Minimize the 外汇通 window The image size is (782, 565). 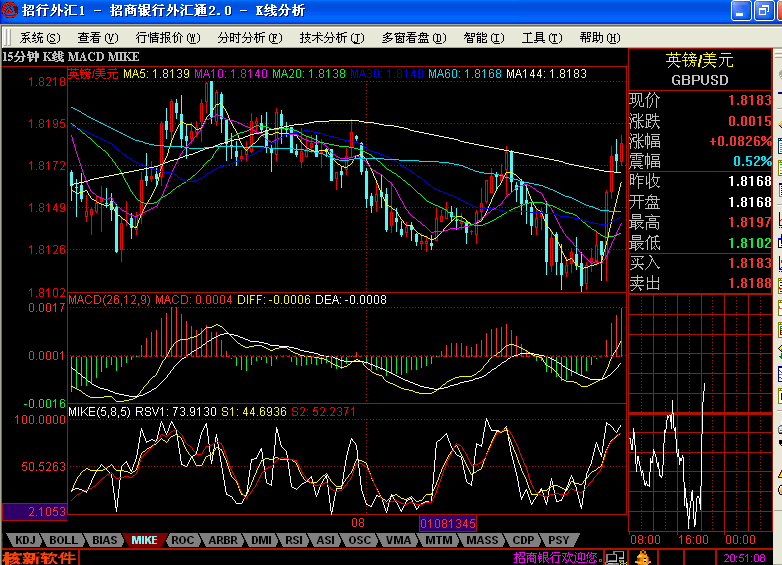[741, 10]
